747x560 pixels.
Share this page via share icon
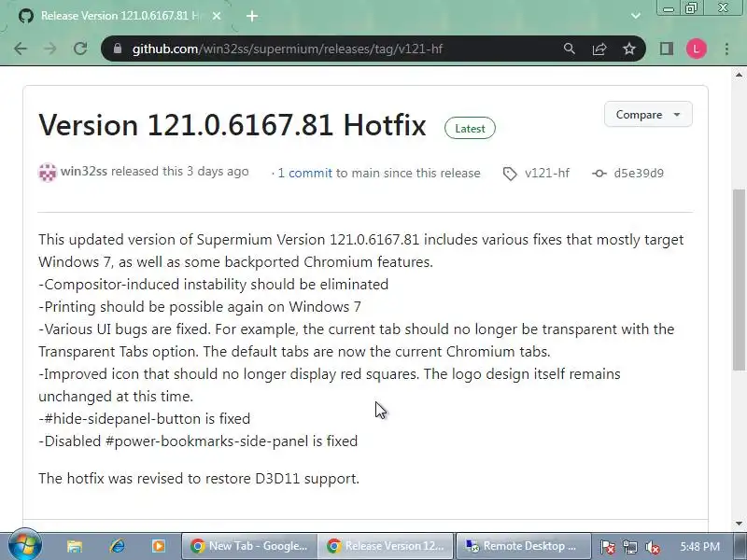tap(599, 49)
